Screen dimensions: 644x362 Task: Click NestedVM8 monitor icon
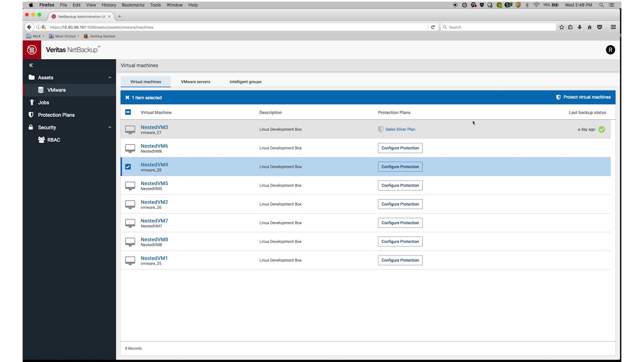[x=130, y=242]
